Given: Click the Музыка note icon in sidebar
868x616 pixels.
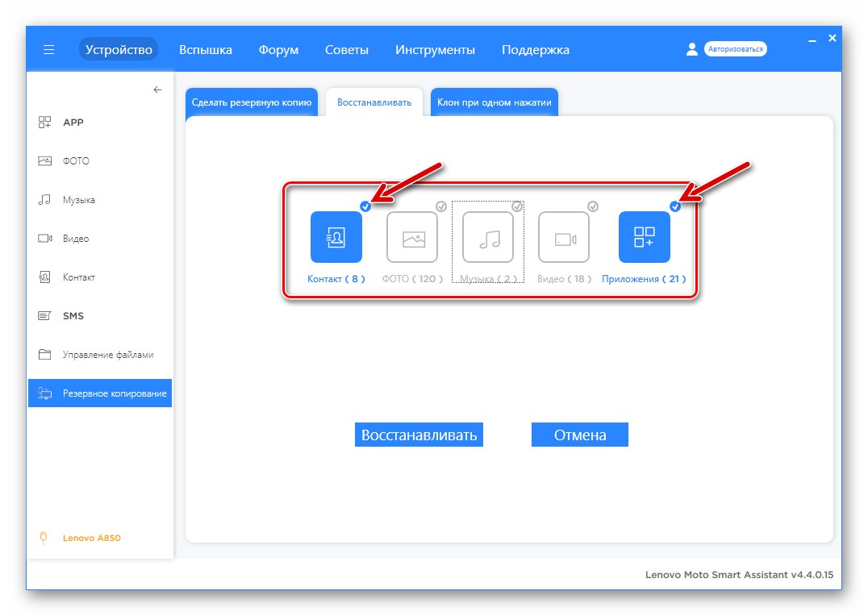Looking at the screenshot, I should pos(45,200).
